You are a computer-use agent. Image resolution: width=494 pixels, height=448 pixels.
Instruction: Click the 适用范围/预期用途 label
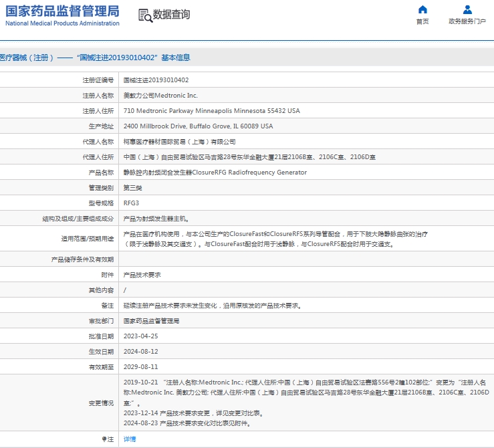pyautogui.click(x=88, y=239)
